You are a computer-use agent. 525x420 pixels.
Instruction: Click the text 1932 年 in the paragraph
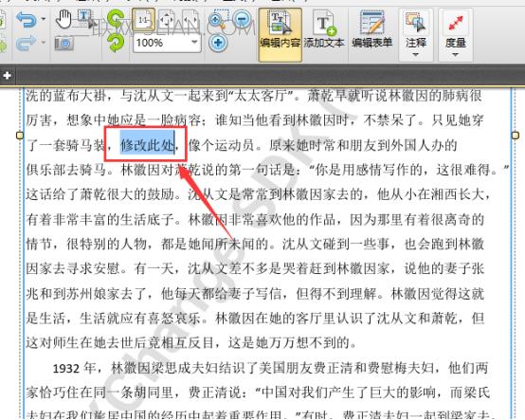[73, 368]
